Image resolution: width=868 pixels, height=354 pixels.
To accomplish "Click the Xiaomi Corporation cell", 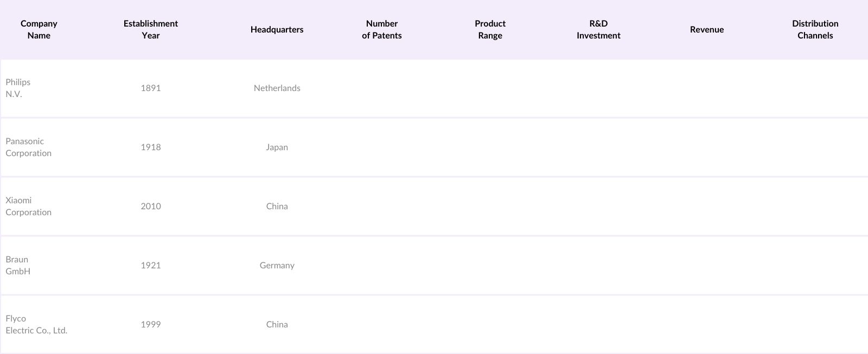I will click(29, 206).
